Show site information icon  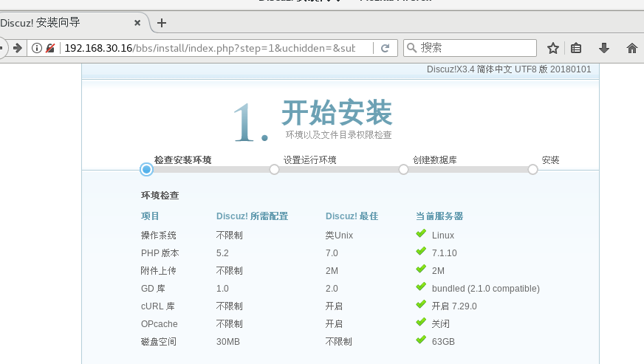click(36, 48)
